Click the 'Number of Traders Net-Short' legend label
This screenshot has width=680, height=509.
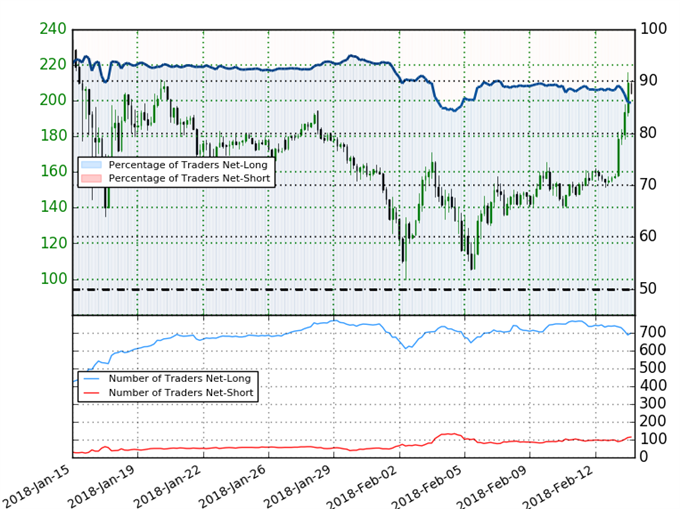181,392
